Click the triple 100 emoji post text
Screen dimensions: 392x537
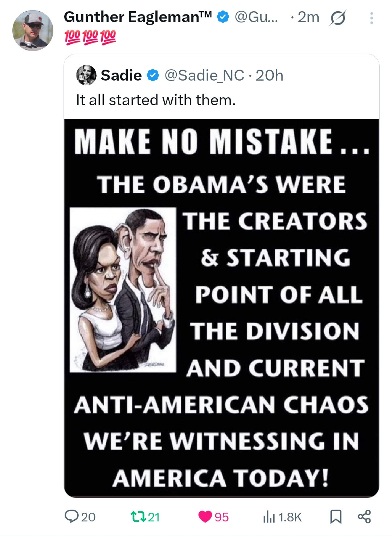tap(90, 36)
